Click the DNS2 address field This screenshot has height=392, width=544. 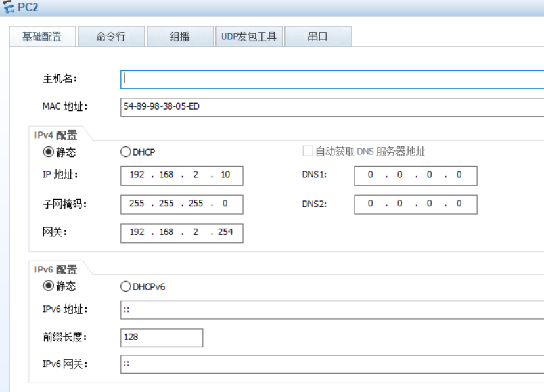416,204
